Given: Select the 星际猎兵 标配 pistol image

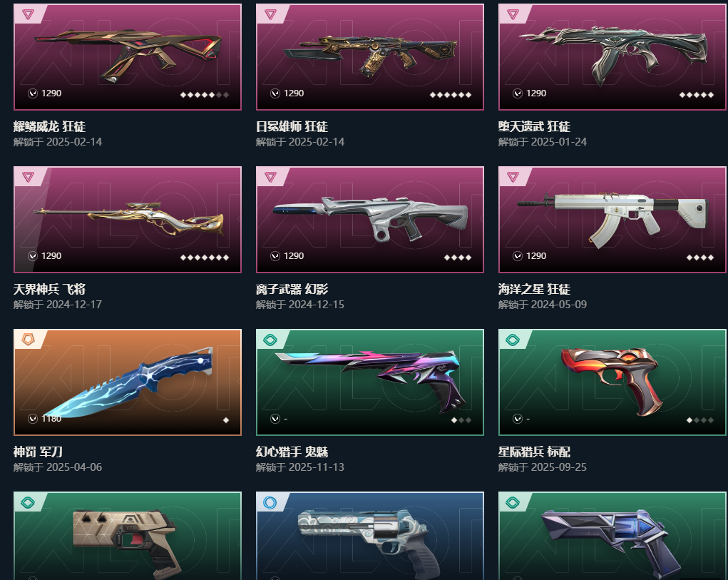Looking at the screenshot, I should point(612,382).
